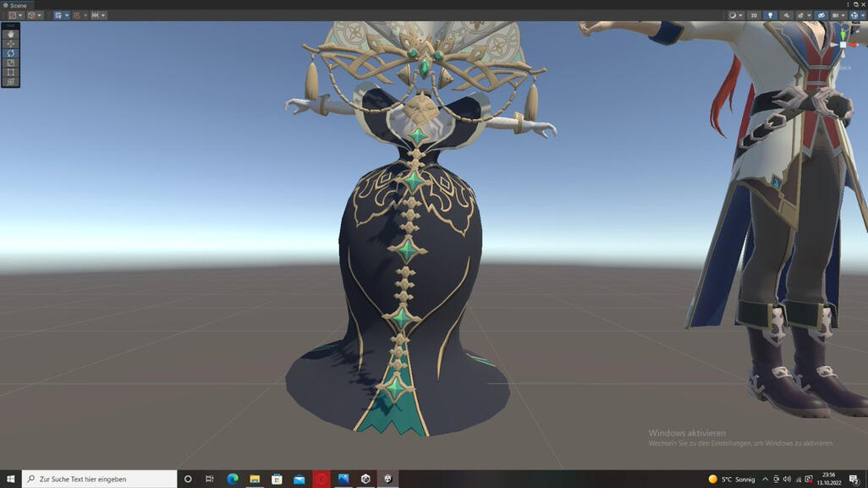
Task: Select the Hand view tool
Action: (10, 34)
